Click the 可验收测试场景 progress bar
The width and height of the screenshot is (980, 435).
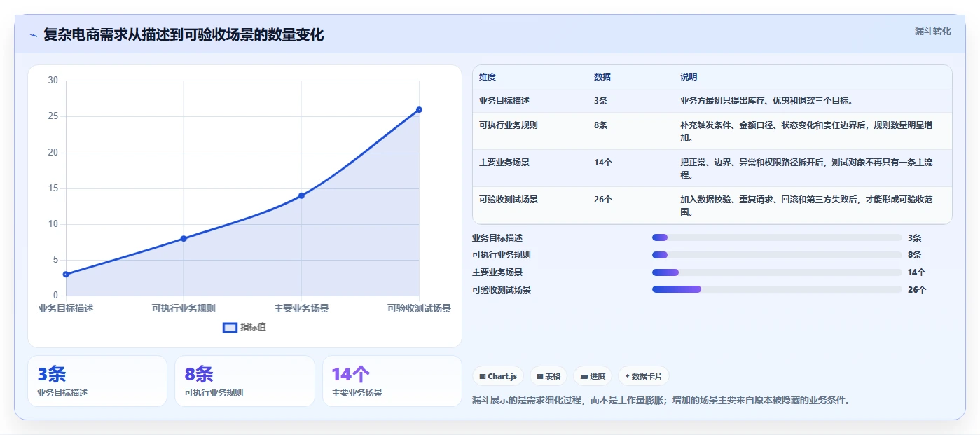pos(777,289)
